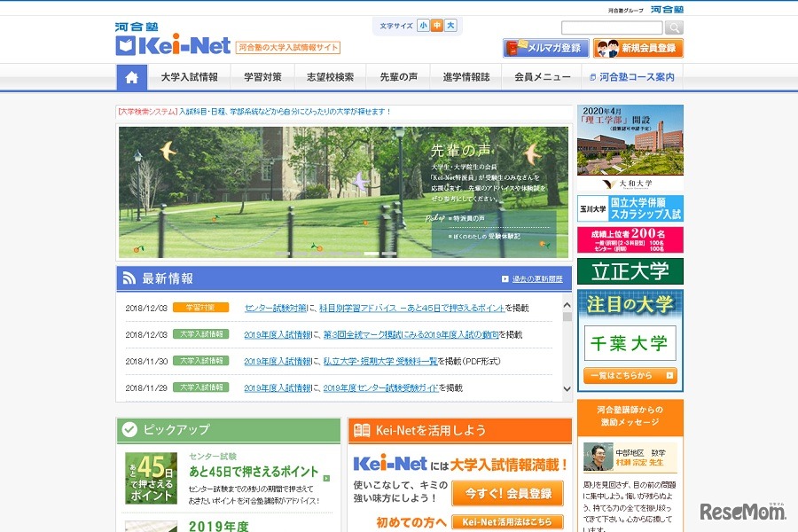Open 科目別学習アドバイス あと45日 link
The width and height of the screenshot is (798, 532).
pos(411,308)
